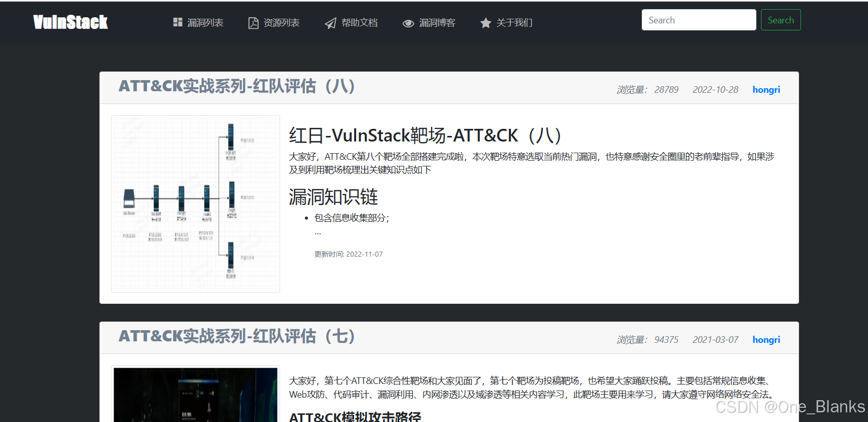The image size is (868, 422).
Task: Click view count 94375
Action: pyautogui.click(x=666, y=340)
